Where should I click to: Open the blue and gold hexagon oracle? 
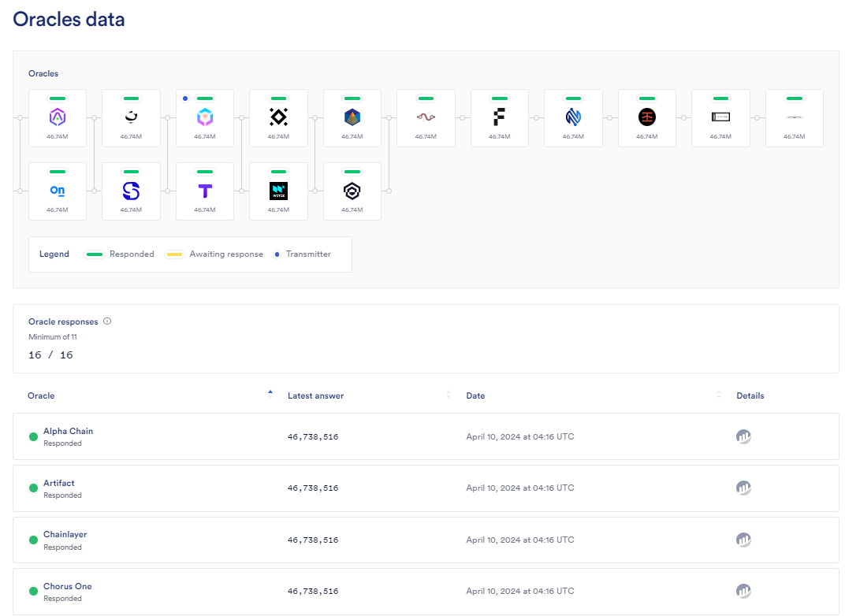[x=352, y=118]
